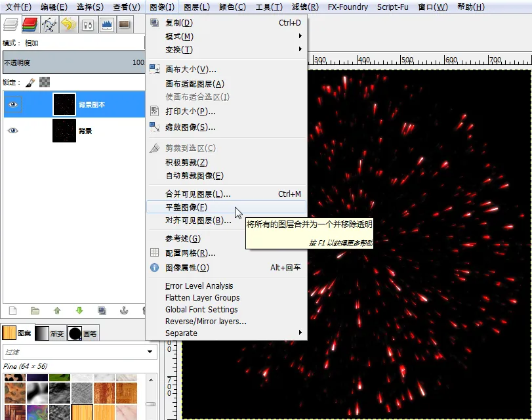Duplicate the layer via duplicate icon
This screenshot has width=532, height=420.
click(x=102, y=310)
